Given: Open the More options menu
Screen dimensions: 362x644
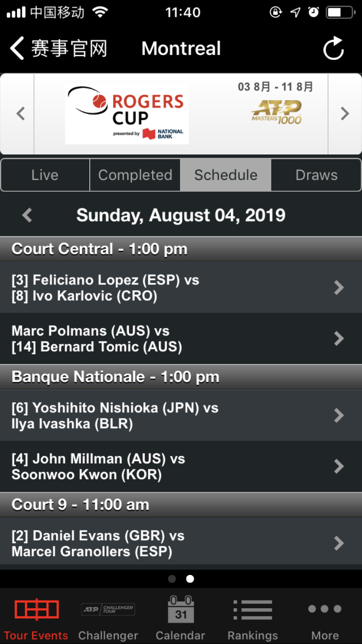Looking at the screenshot, I should (x=325, y=610).
